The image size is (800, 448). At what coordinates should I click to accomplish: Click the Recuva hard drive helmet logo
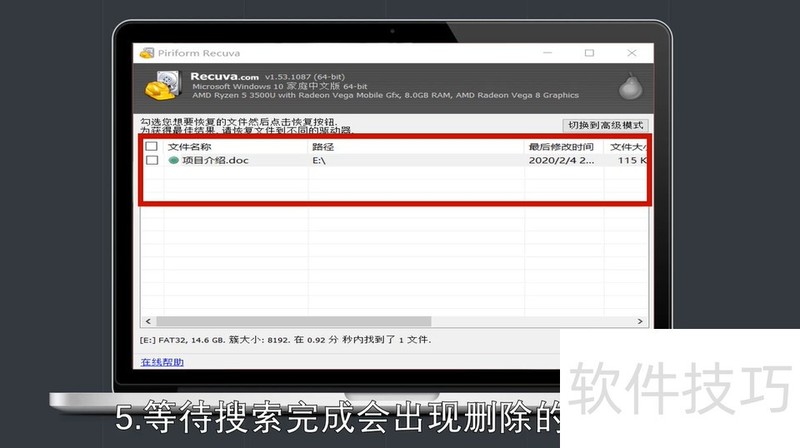[x=163, y=85]
